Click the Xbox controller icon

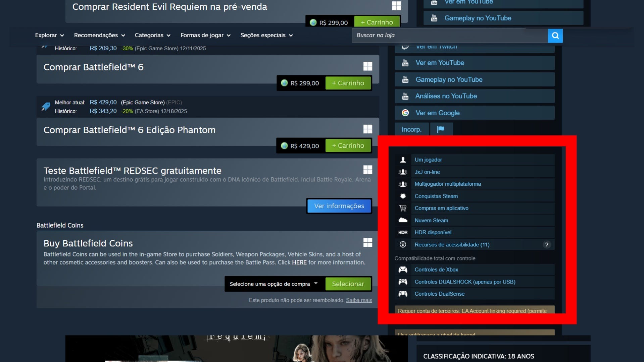(x=403, y=269)
